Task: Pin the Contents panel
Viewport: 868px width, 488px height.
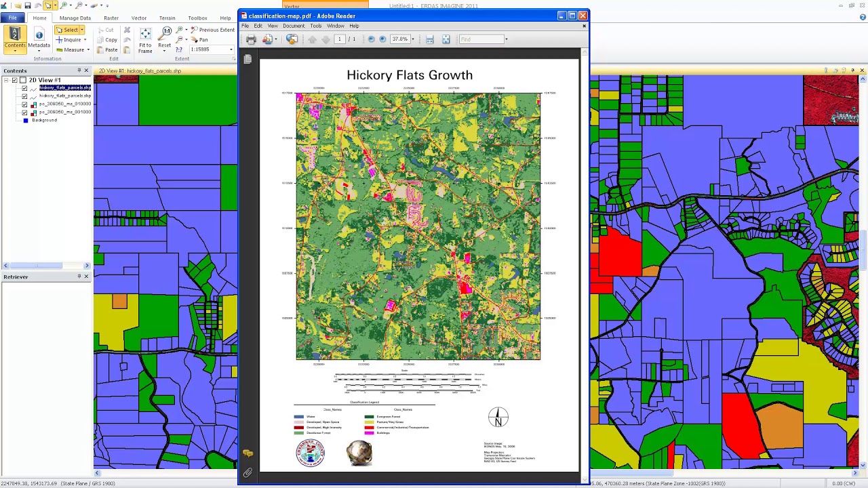Action: (x=79, y=70)
